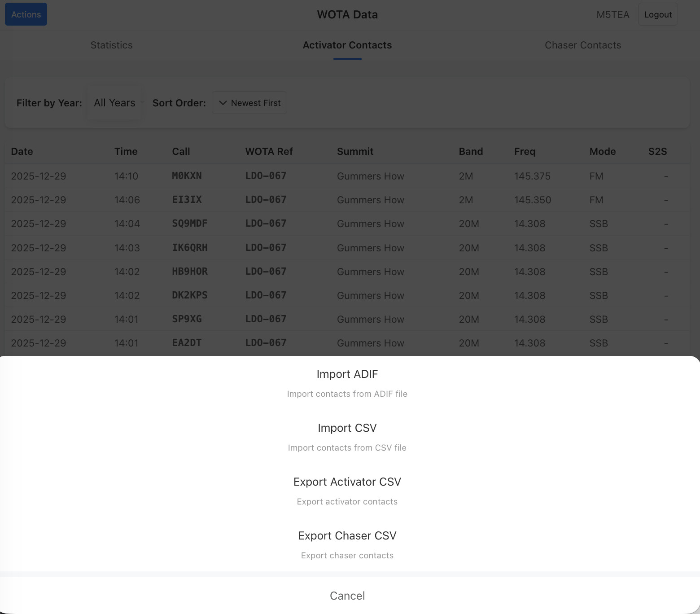Screen dimensions: 700x614
Task: Select the Import CSV option
Action: pyautogui.click(x=347, y=436)
